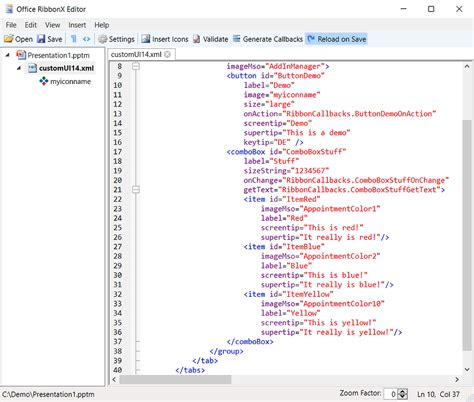The image size is (474, 402).
Task: Click the horizontal scrollbar thumb
Action: (175, 379)
